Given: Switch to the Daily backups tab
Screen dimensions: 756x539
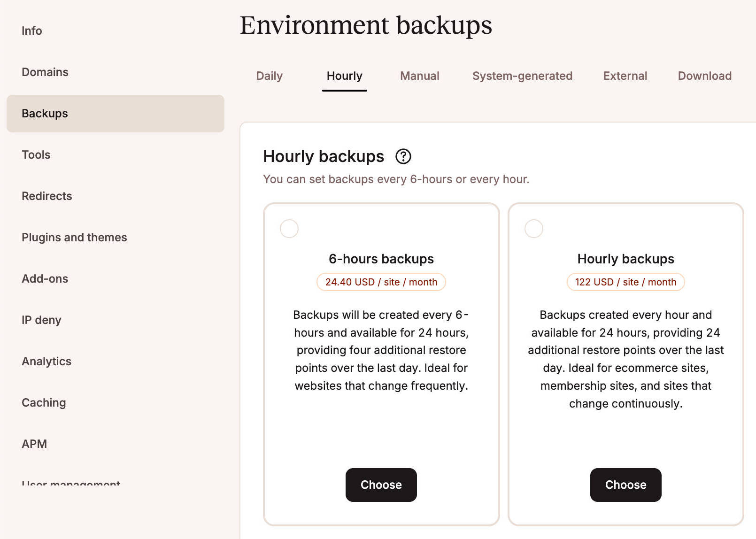Looking at the screenshot, I should [x=270, y=76].
